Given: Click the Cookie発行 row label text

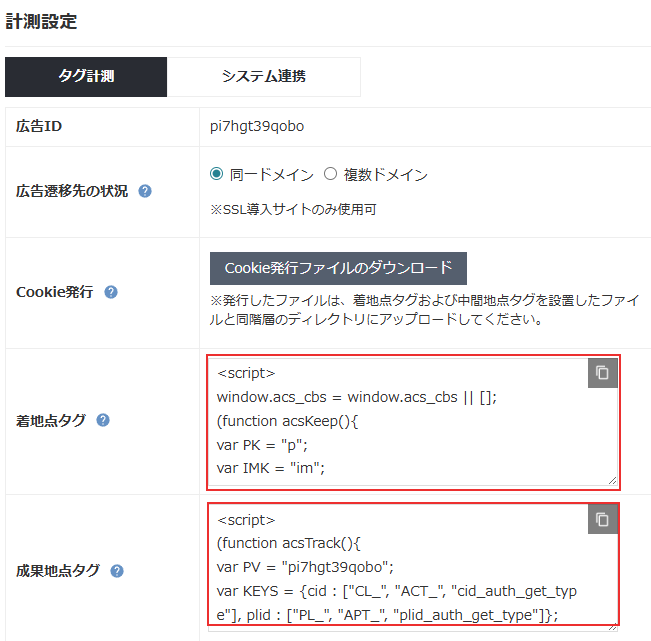Looking at the screenshot, I should (55, 293).
